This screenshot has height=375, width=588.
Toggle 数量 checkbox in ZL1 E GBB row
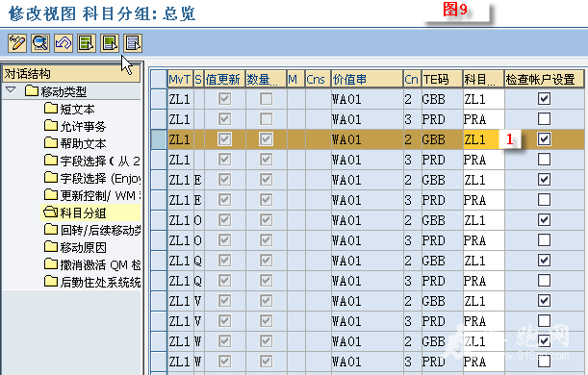tap(266, 180)
